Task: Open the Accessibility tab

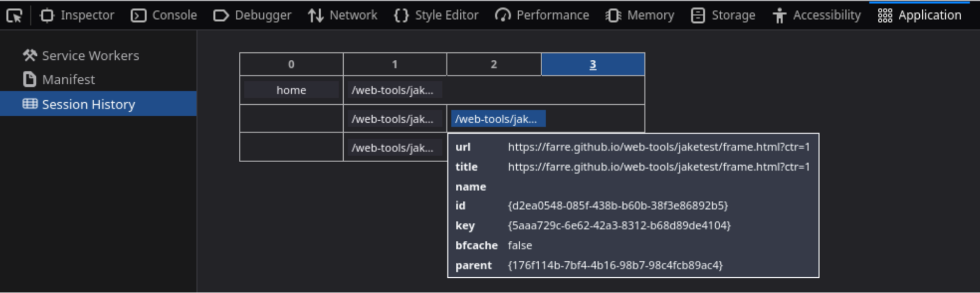Action: click(x=817, y=16)
